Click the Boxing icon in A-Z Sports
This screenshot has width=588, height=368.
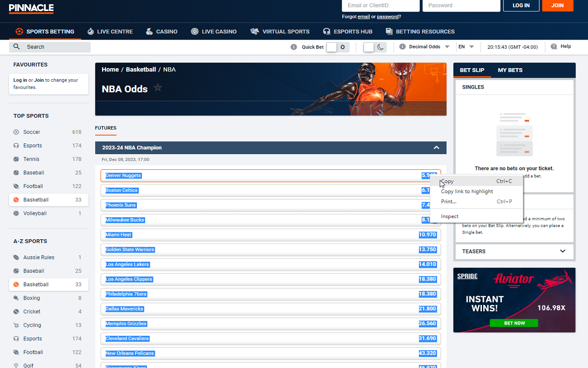pos(17,298)
